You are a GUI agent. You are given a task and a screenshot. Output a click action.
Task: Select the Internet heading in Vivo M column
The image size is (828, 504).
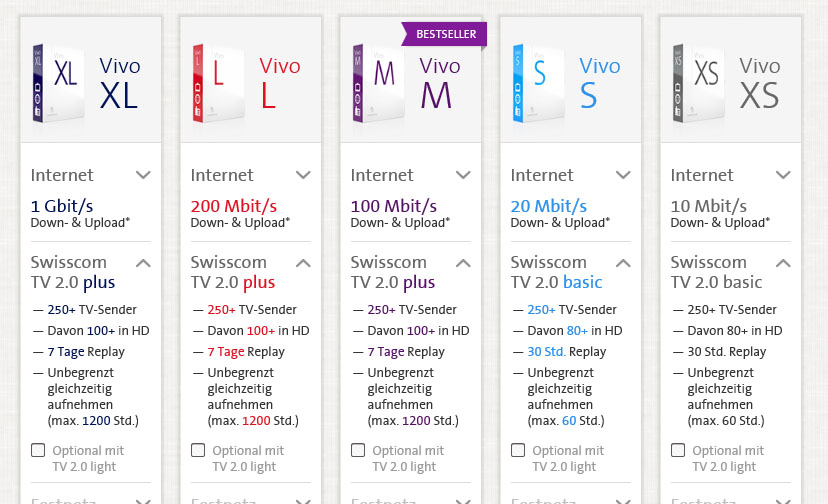(x=382, y=175)
